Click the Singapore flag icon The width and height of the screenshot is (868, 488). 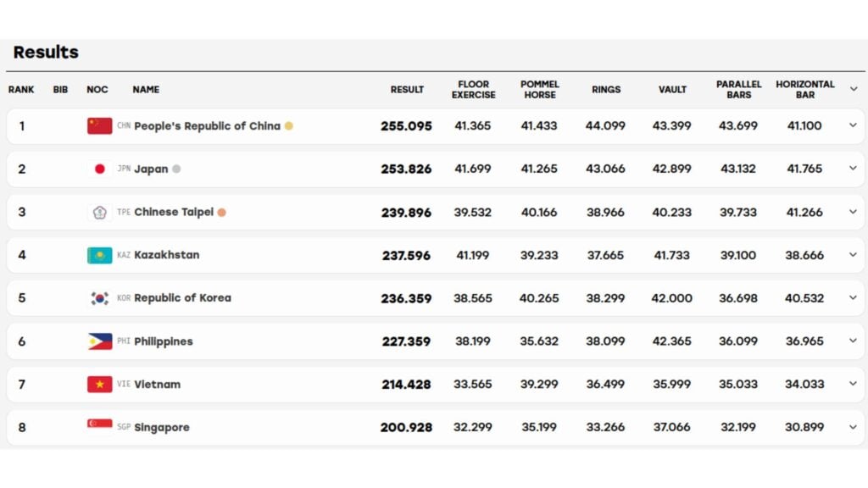100,425
